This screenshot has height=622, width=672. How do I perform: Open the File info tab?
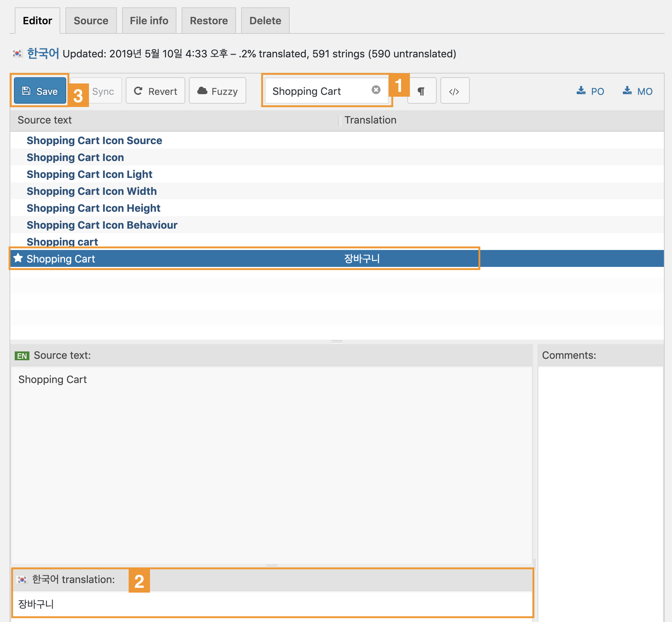(149, 21)
